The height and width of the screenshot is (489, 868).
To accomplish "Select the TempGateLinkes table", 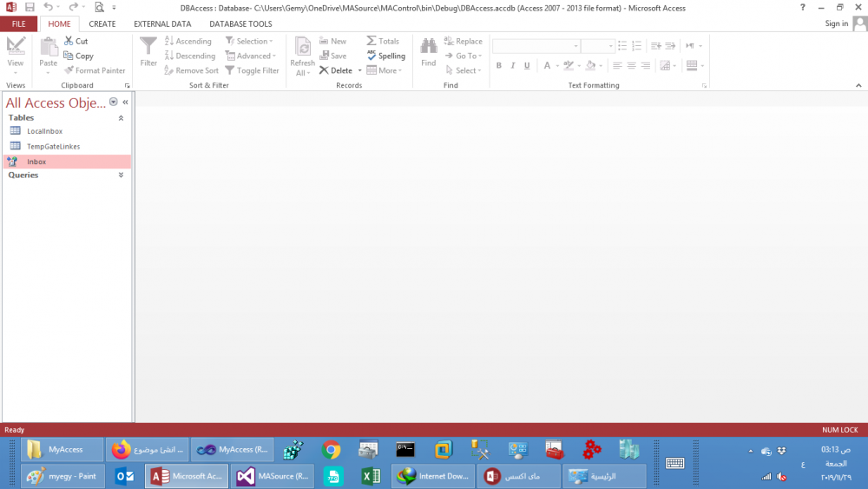I will coord(67,146).
